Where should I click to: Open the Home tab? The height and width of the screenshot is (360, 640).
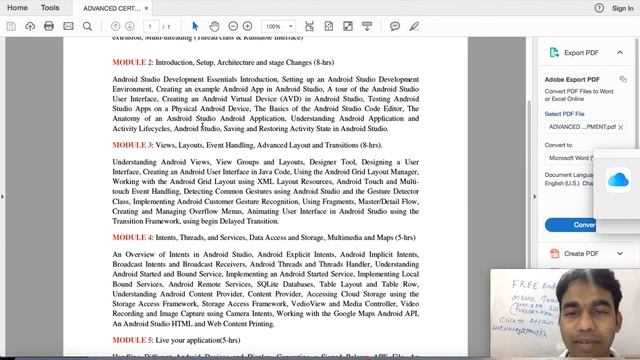[17, 8]
